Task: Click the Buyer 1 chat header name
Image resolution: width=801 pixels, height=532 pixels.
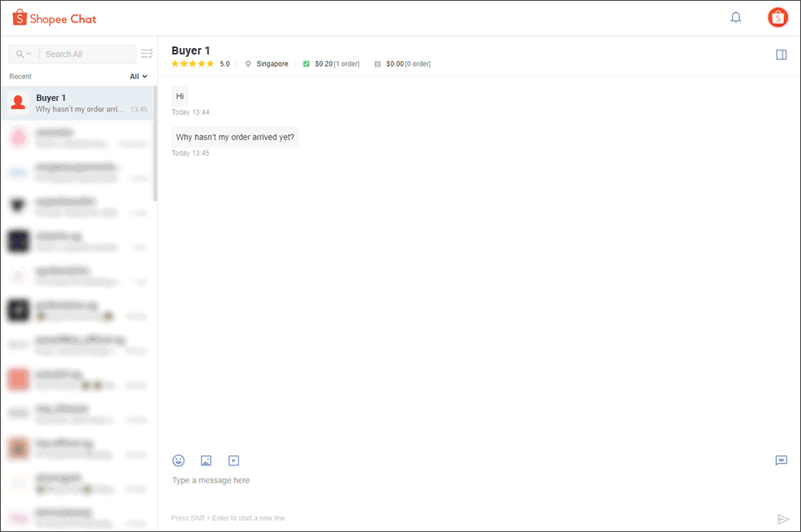Action: (191, 50)
